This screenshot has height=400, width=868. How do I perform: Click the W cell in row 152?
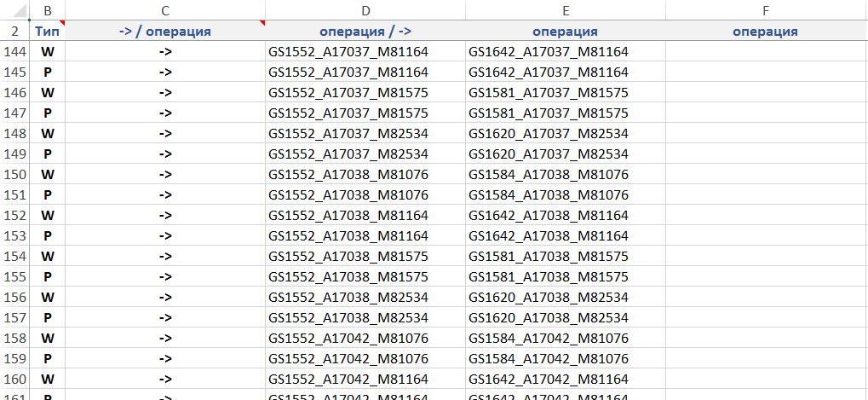tap(48, 215)
